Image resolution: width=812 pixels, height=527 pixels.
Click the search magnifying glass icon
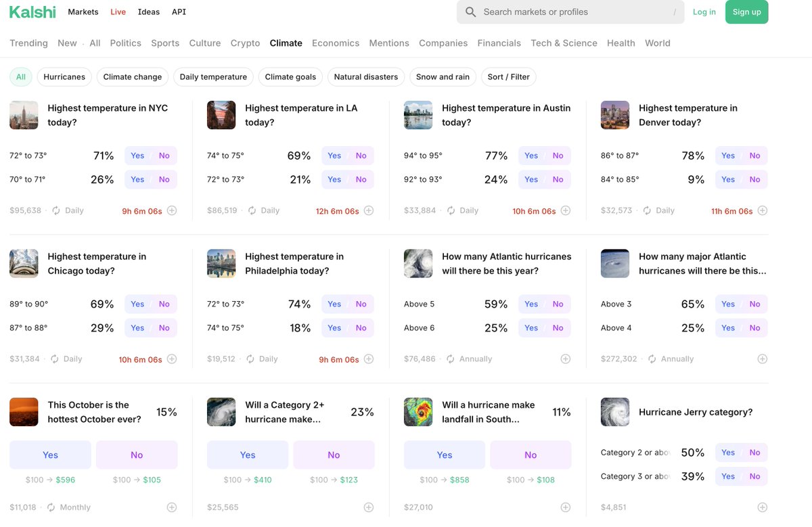click(470, 12)
